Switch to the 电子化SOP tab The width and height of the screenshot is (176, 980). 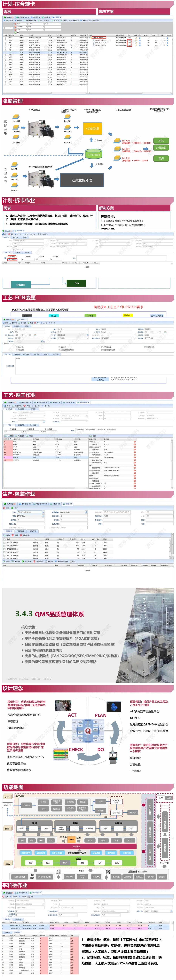[40, 504]
